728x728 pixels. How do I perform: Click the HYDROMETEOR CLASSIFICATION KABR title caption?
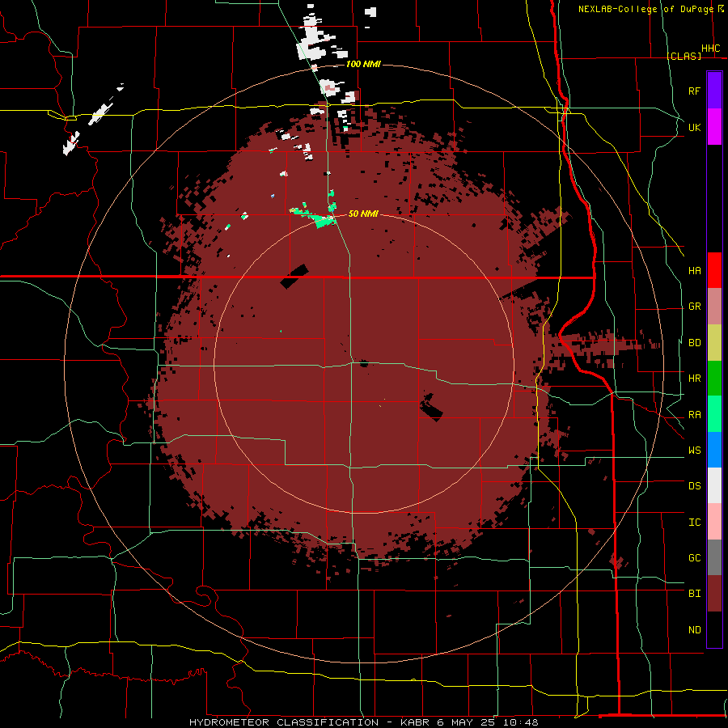tap(363, 722)
